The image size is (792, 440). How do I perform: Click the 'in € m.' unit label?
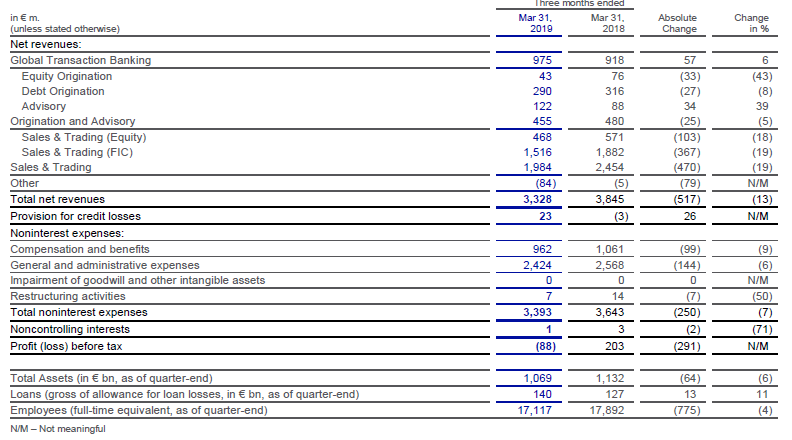[x=25, y=18]
